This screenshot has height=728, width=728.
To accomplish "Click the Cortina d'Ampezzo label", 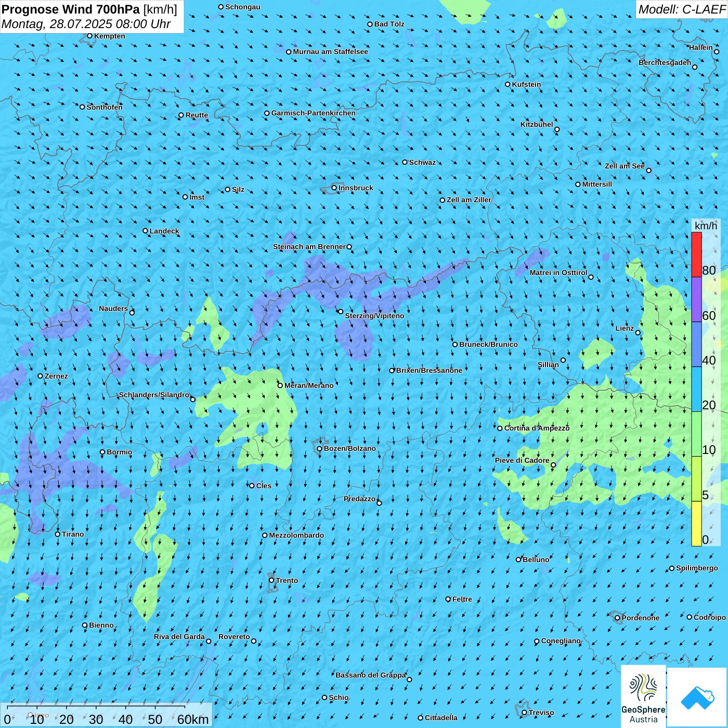I will 537,428.
